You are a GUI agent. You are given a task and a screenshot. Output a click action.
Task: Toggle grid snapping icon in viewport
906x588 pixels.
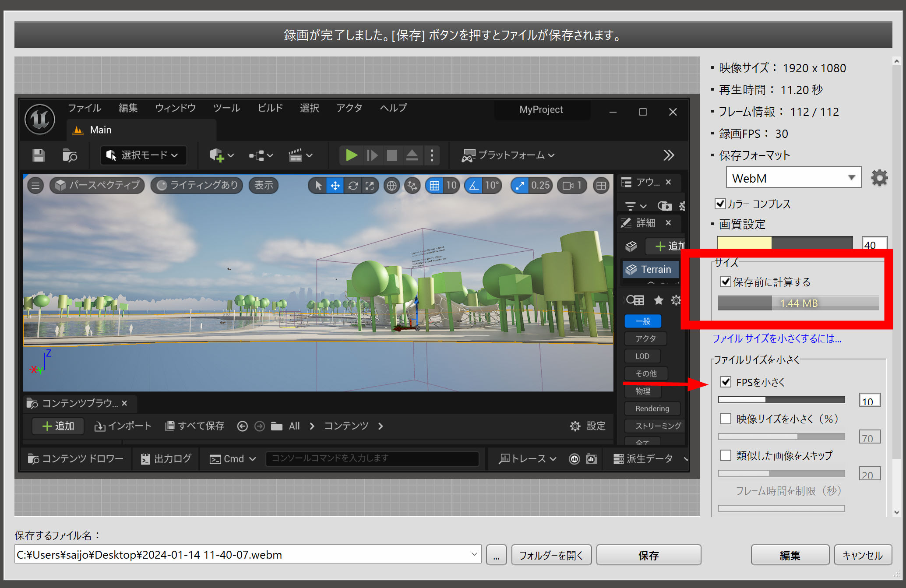tap(434, 186)
